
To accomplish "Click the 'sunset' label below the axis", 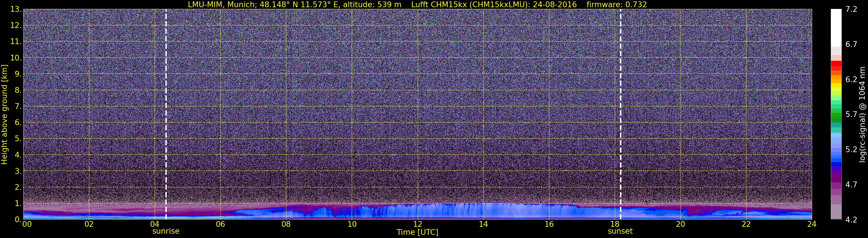I will pyautogui.click(x=620, y=231).
